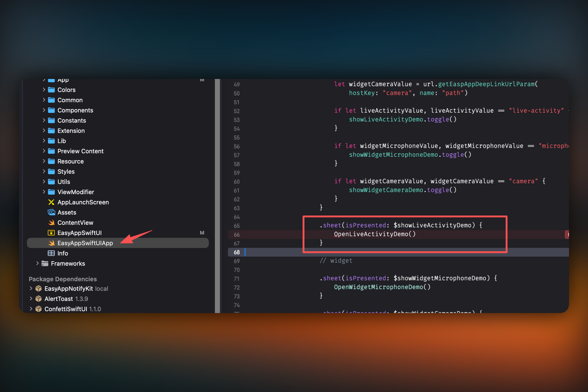Select the ContentView Swift file
588x392 pixels.
pyautogui.click(x=75, y=223)
